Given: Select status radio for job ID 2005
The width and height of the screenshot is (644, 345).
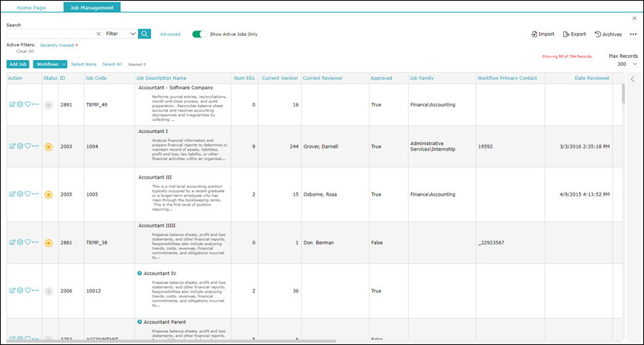Looking at the screenshot, I should pos(49,194).
